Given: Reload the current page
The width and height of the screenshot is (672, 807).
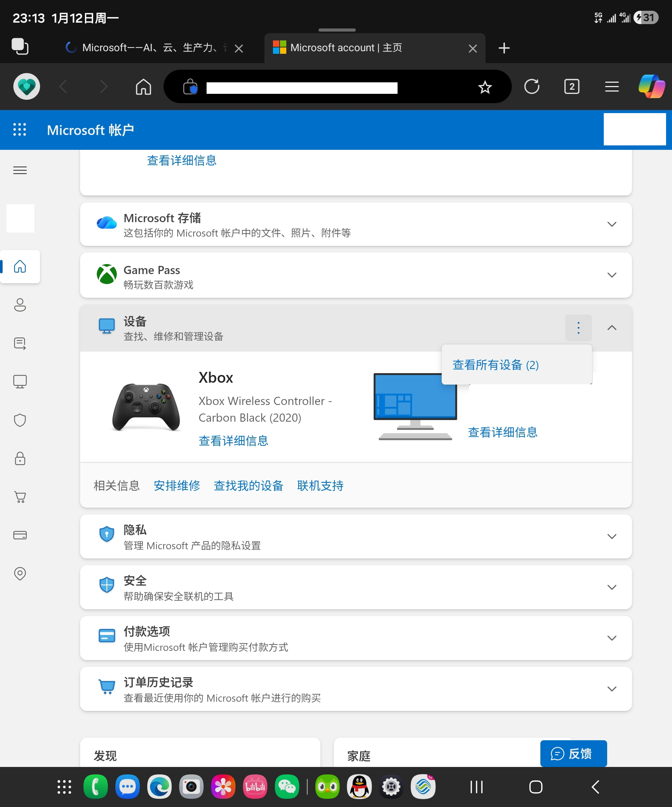Looking at the screenshot, I should pos(532,87).
